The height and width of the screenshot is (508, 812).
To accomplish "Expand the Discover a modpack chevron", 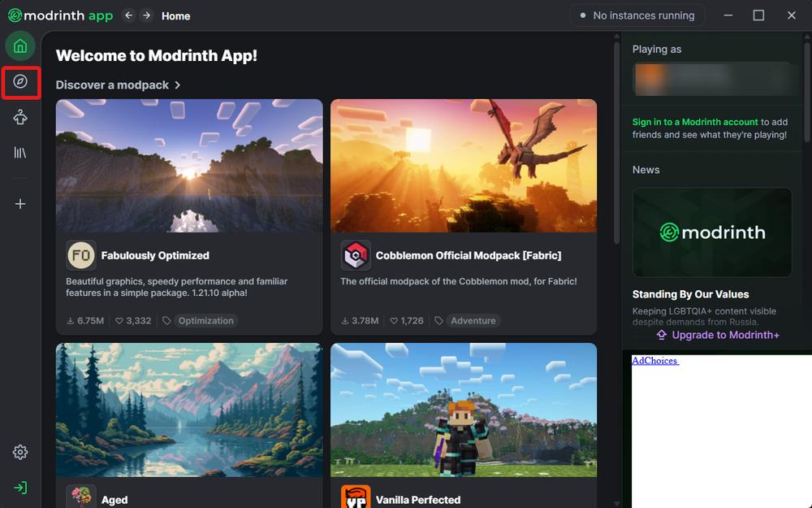I will pos(177,85).
